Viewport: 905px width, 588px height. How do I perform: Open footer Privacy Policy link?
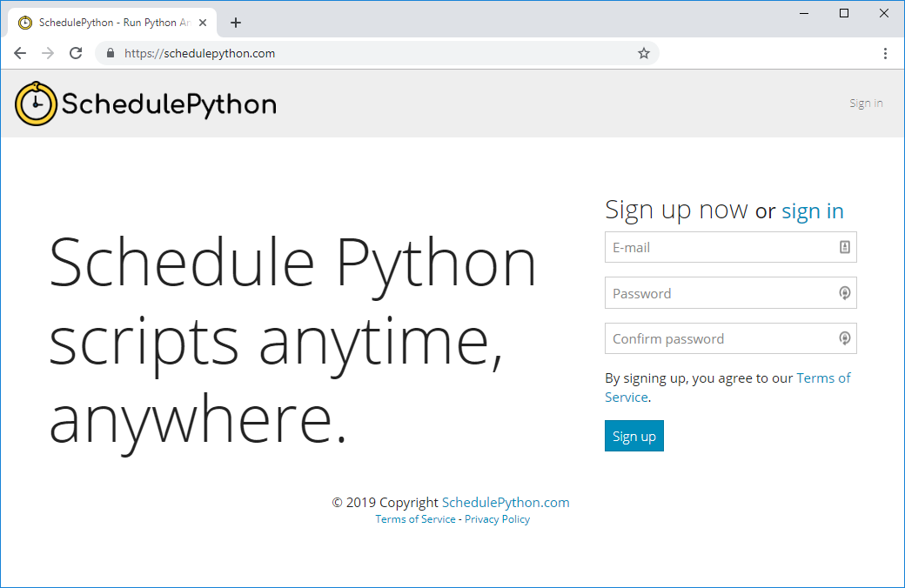click(497, 518)
